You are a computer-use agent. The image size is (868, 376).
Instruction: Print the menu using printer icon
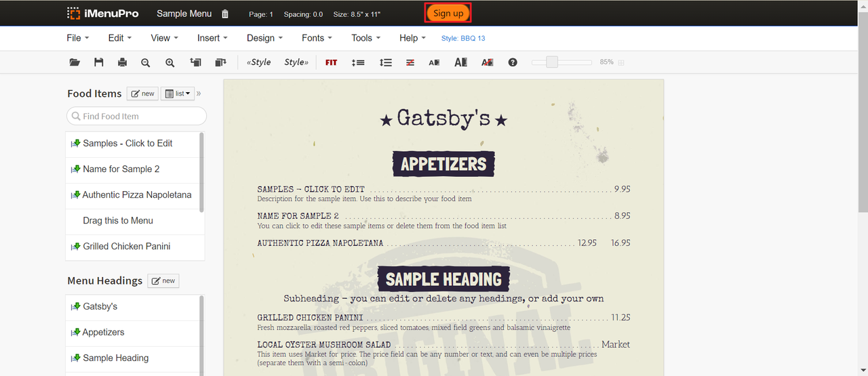(x=122, y=62)
